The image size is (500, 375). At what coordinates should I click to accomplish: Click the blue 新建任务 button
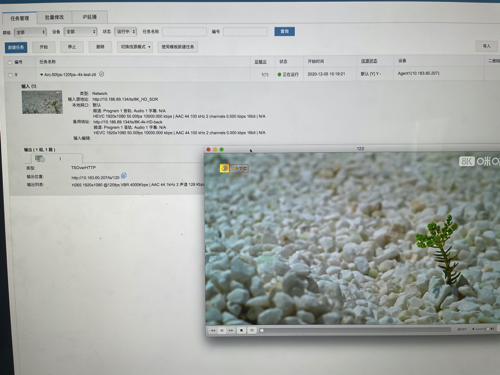[16, 47]
